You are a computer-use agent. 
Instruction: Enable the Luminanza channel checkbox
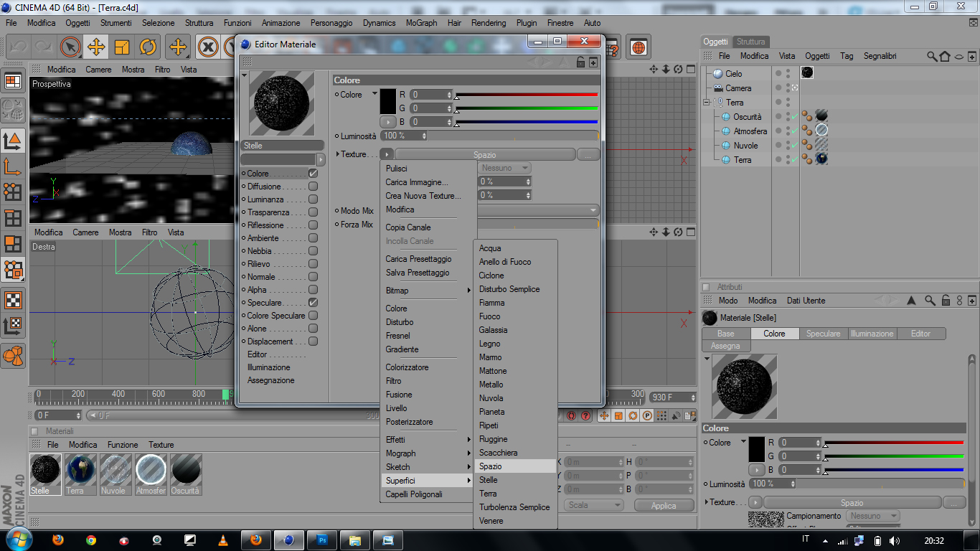pyautogui.click(x=313, y=199)
